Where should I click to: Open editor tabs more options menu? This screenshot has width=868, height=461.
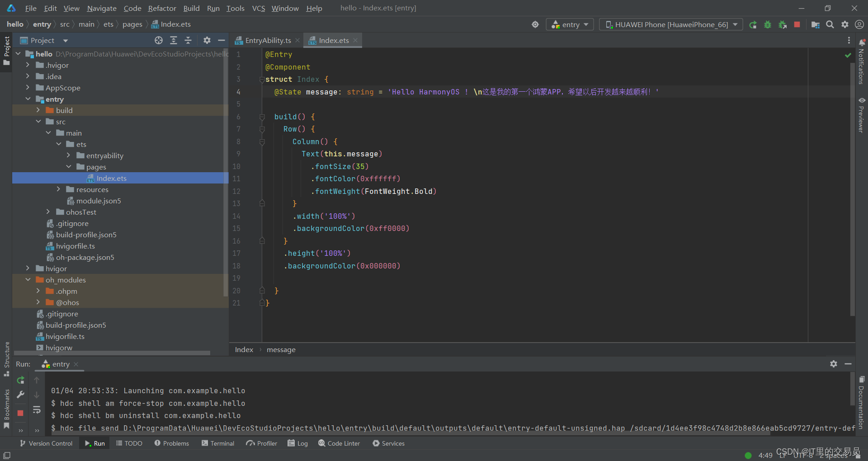tap(849, 40)
